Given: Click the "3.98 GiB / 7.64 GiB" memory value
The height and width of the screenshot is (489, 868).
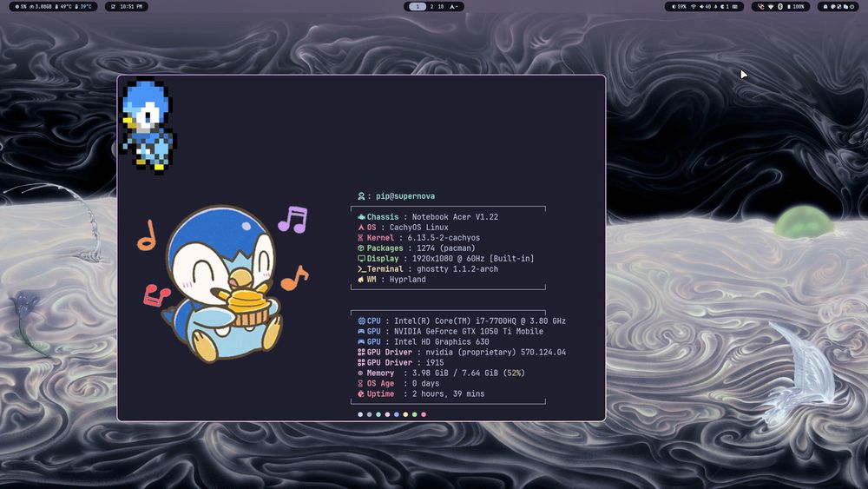Looking at the screenshot, I should (455, 373).
